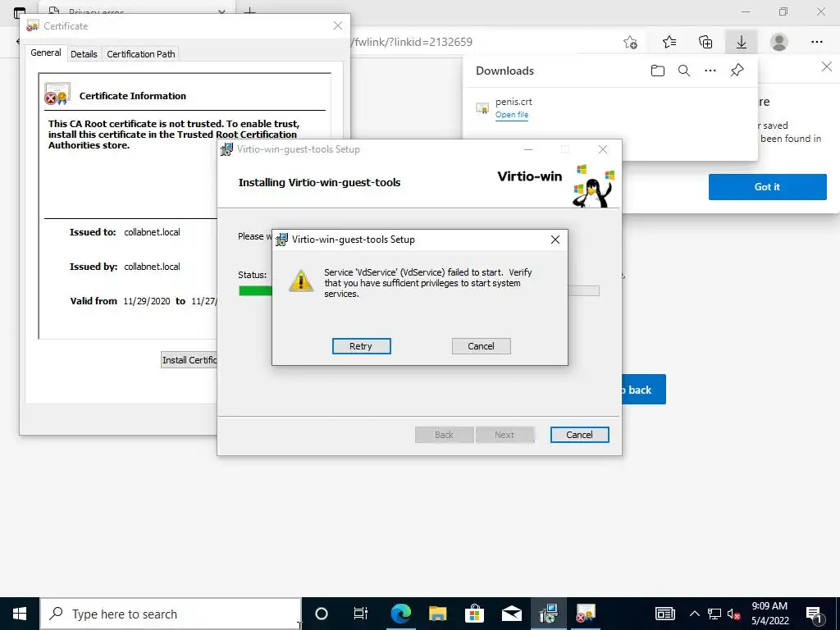The image size is (840, 630).
Task: Open new tab with plus button
Action: tap(249, 11)
